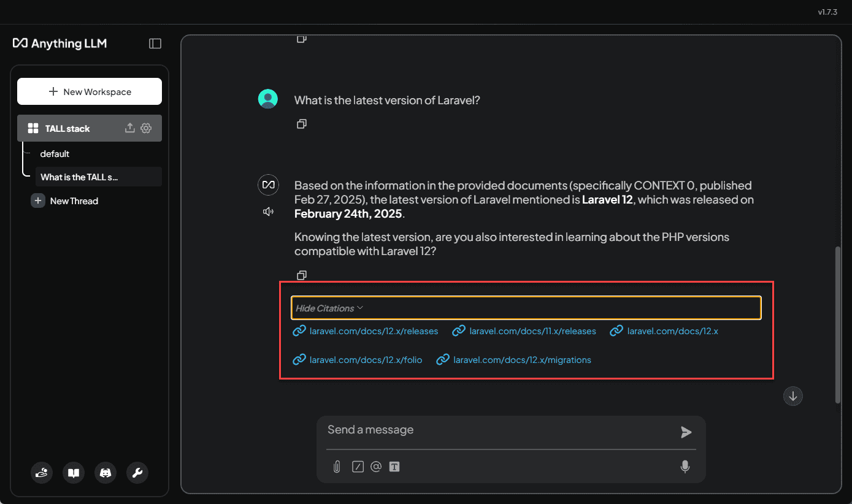The image size is (852, 504).
Task: Open citation laravel.com/docs/12.x/folio
Action: 358,360
